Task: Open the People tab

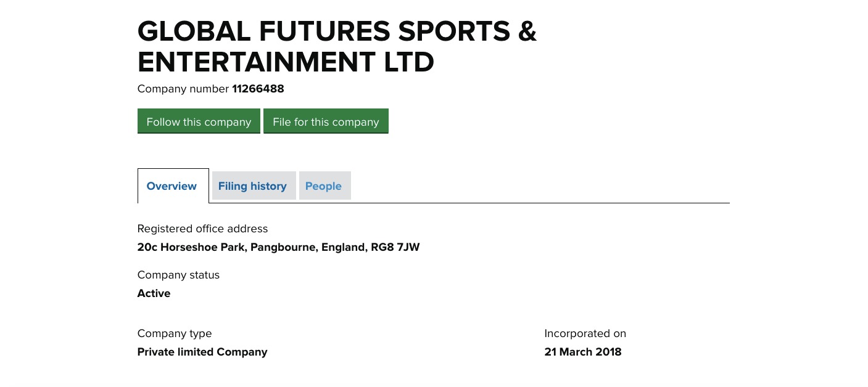Action: [324, 186]
